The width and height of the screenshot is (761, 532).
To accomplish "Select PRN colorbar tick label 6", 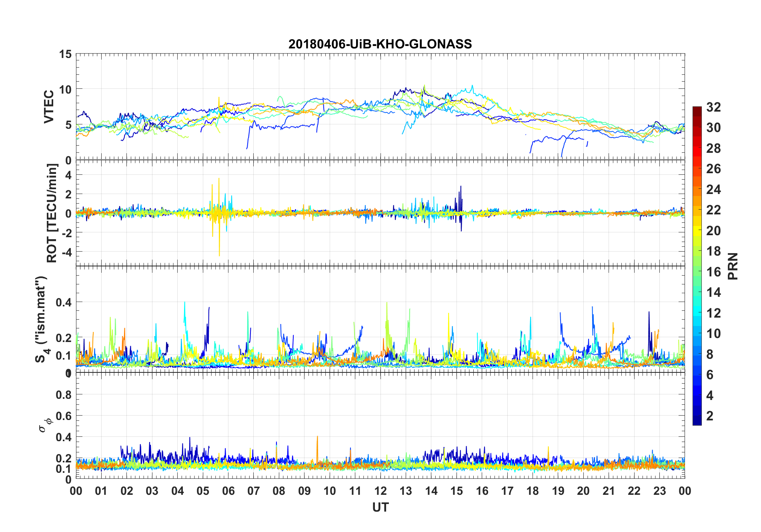I will (710, 375).
